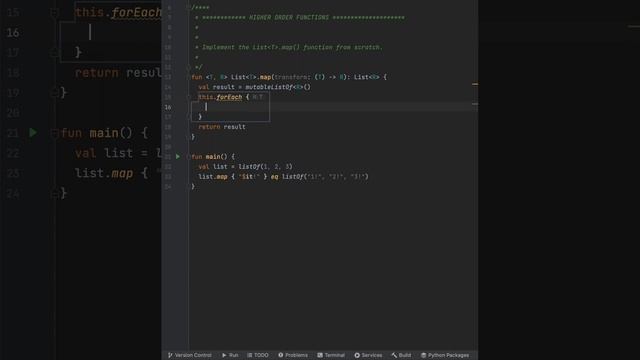Place cursor in 'val result = mutableListOf' line

[x=254, y=87]
